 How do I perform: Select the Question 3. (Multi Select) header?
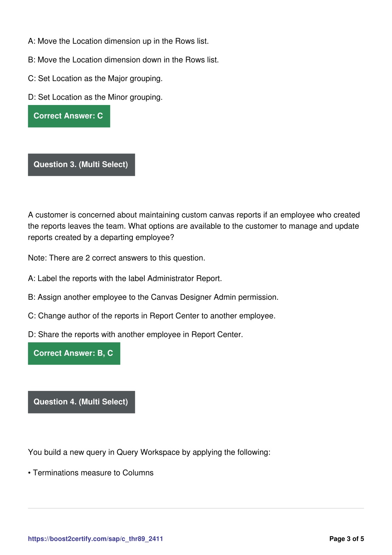point(82,165)
